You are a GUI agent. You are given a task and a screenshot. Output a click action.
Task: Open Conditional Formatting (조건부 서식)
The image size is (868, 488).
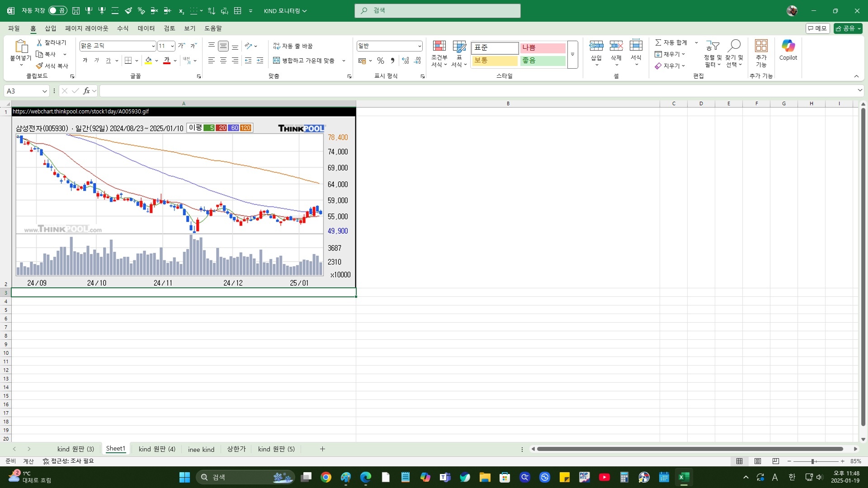pos(439,54)
